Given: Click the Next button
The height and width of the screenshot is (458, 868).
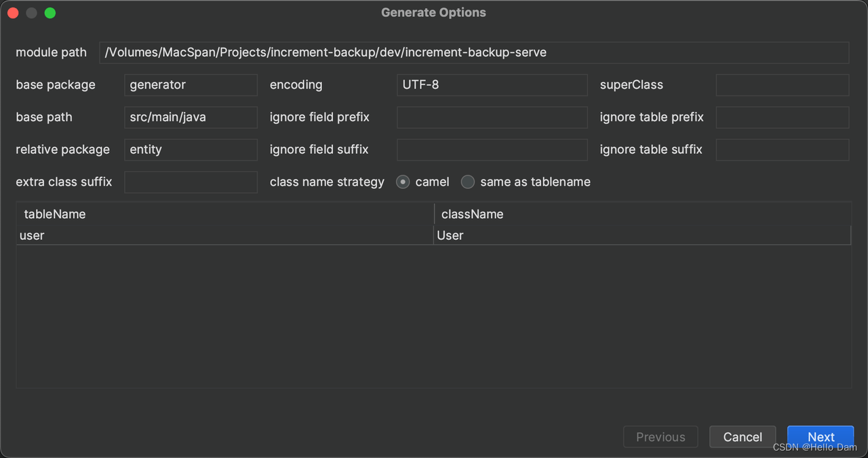Looking at the screenshot, I should tap(821, 437).
